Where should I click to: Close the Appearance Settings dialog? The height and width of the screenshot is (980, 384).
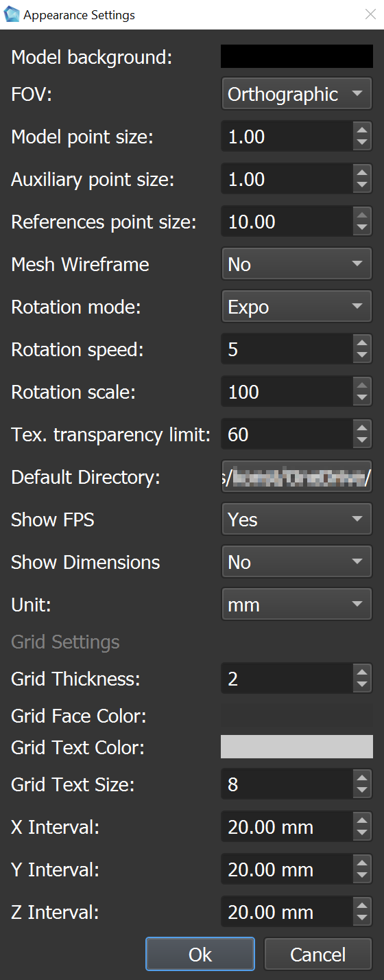pos(370,14)
